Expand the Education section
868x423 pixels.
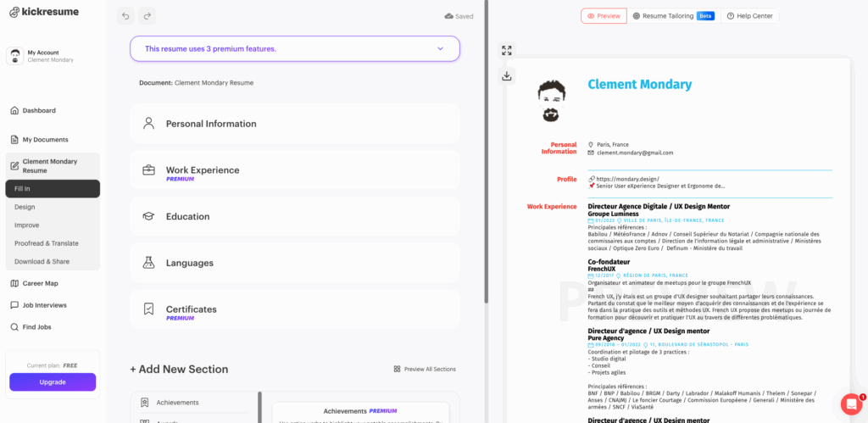(294, 216)
